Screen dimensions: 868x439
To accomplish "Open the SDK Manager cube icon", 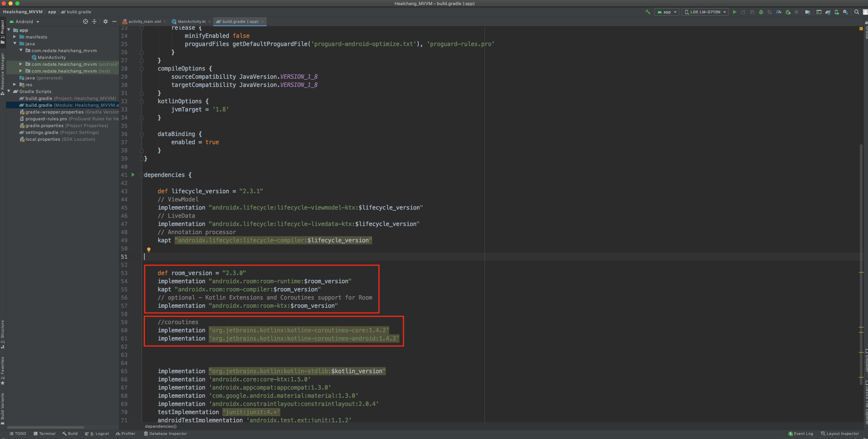I will 845,12.
